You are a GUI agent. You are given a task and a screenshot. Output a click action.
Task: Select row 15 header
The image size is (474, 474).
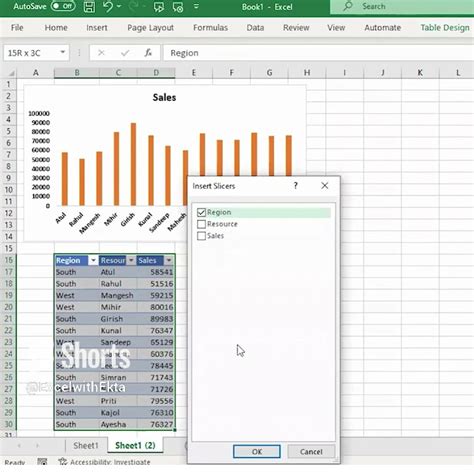coord(8,248)
